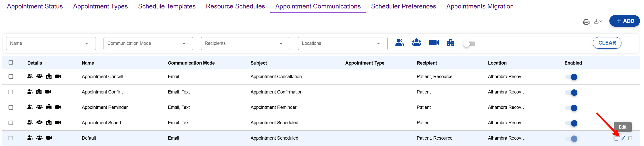Click the video camera telehealth filter icon
The image size is (644, 146).
pos(434,43)
